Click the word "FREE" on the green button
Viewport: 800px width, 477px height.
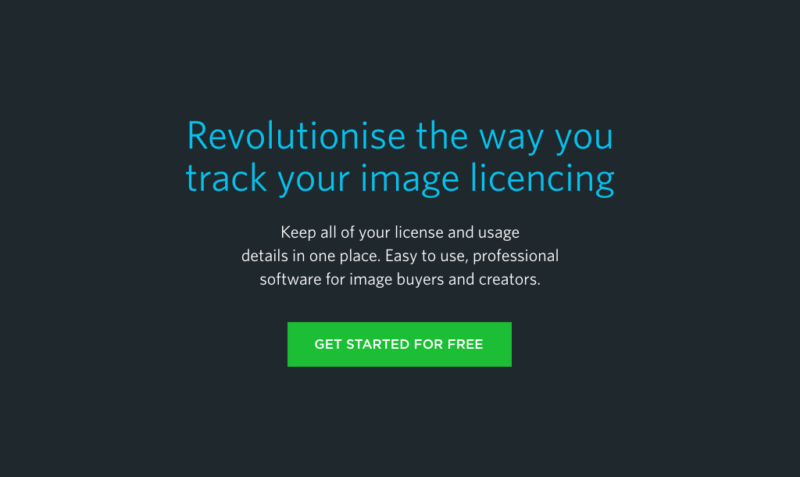[465, 344]
